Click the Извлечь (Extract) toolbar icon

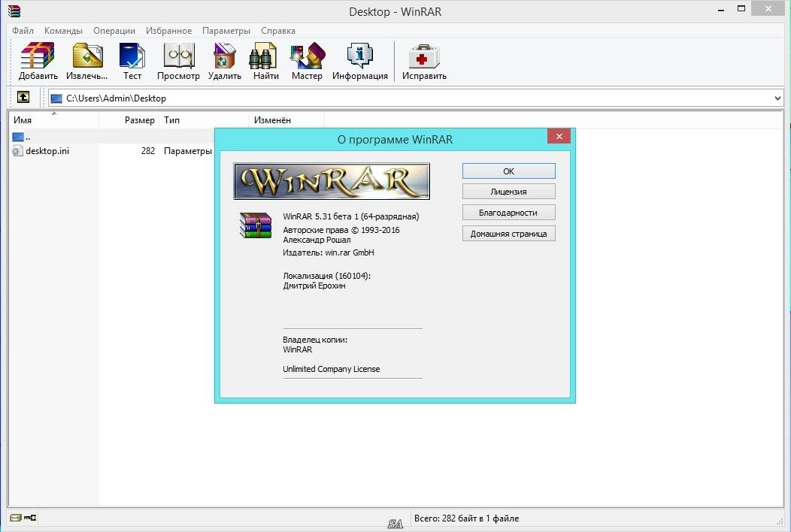point(86,61)
